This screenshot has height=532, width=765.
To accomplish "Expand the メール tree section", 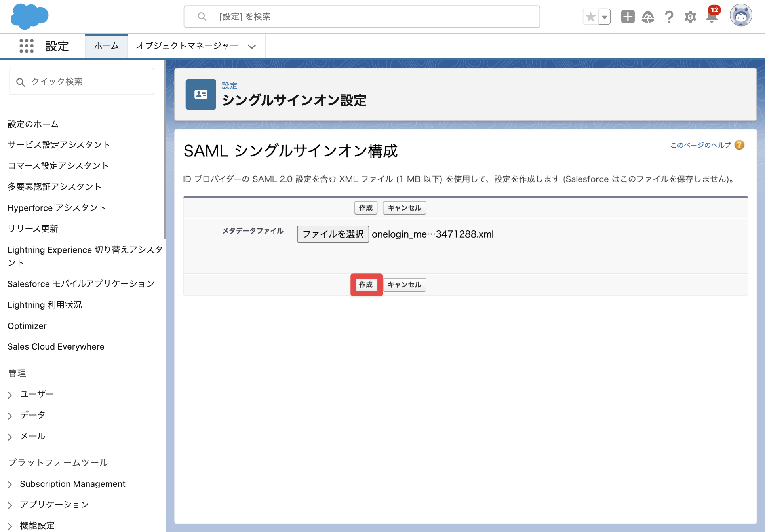I will (x=10, y=437).
